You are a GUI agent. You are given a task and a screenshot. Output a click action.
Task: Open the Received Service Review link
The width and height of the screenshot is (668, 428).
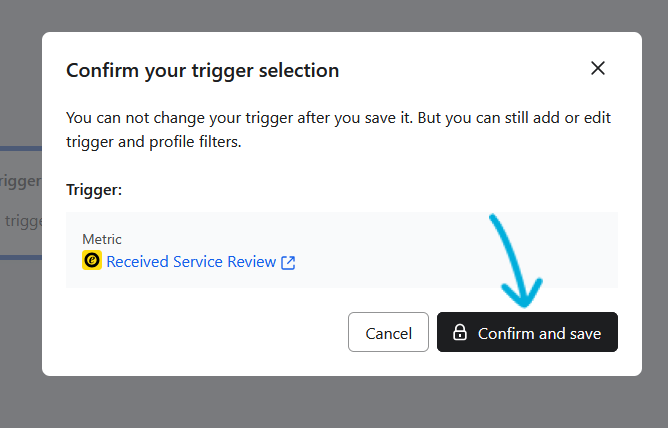click(x=191, y=262)
